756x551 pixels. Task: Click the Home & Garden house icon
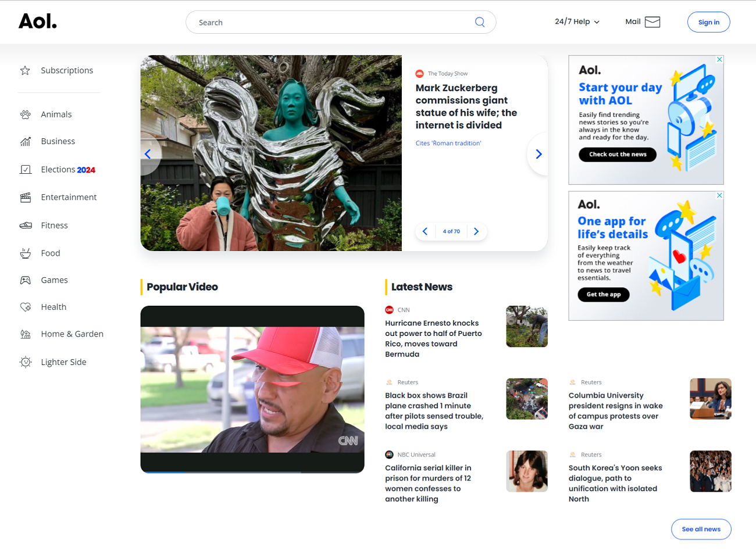25,334
